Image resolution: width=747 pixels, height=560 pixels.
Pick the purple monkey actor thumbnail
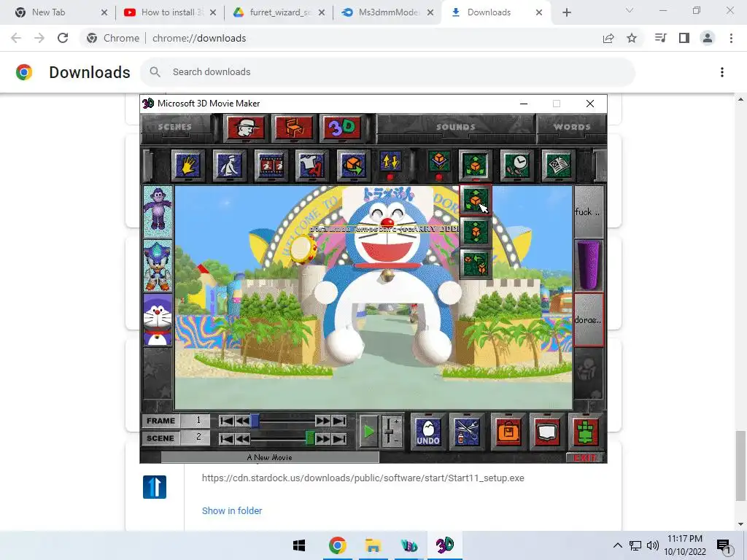click(158, 211)
